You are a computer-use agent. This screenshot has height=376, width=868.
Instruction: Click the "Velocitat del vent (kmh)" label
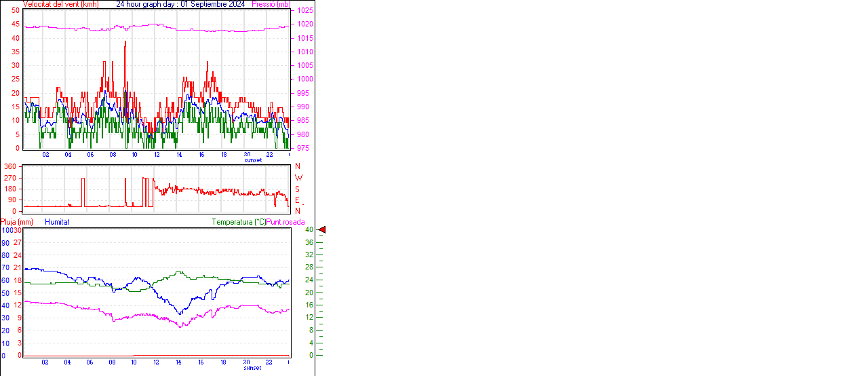[60, 4]
